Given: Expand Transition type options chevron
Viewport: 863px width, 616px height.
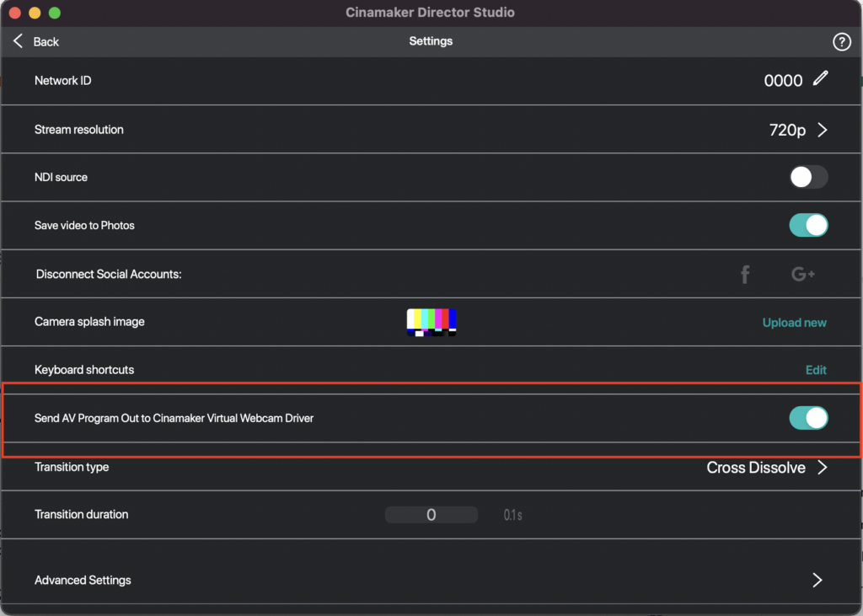Looking at the screenshot, I should coord(823,468).
